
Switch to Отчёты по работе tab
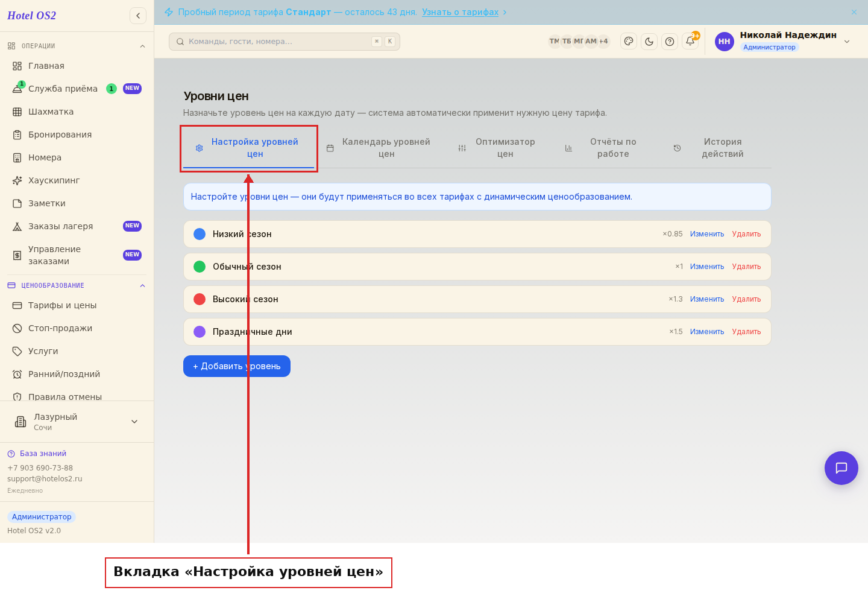[x=606, y=148]
